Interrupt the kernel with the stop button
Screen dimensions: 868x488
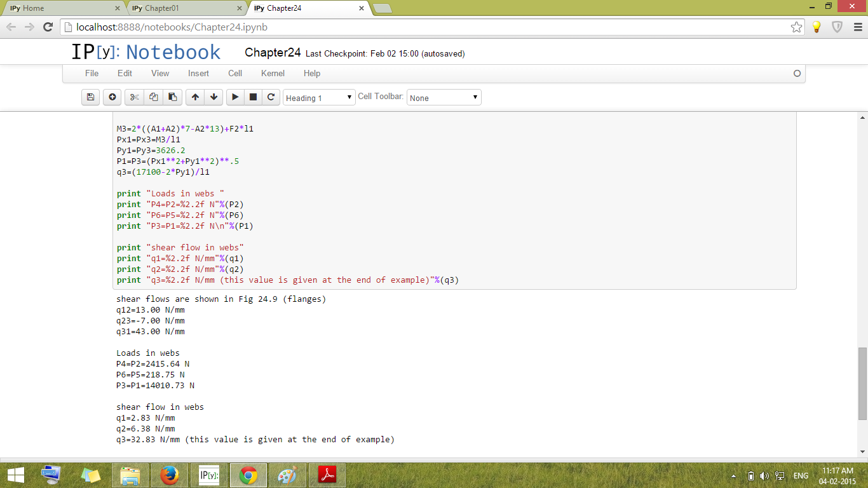click(x=253, y=97)
